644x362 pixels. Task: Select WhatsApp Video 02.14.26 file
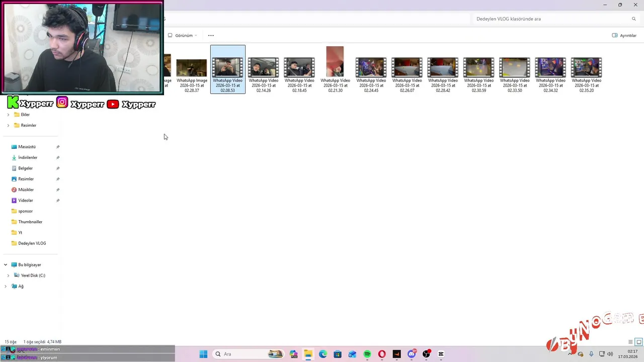coord(264,70)
